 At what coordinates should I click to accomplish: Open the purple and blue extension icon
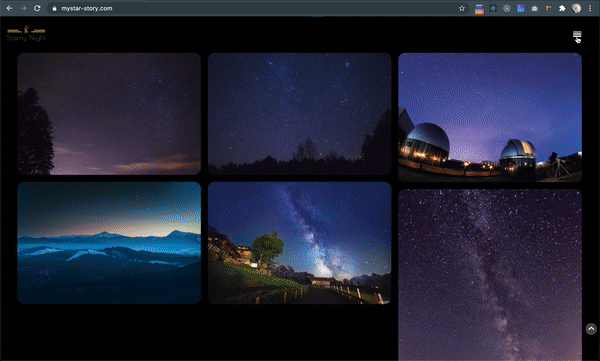521,8
